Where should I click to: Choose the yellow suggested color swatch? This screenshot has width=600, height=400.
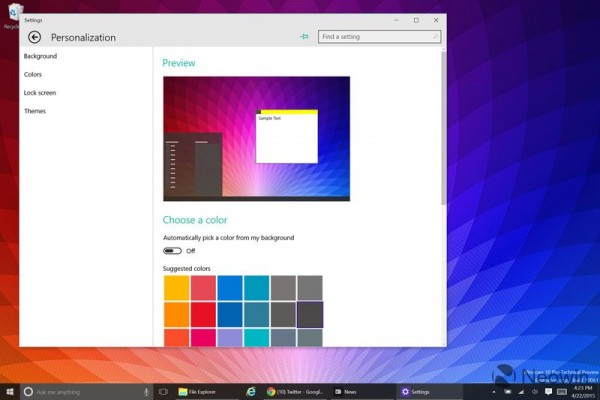point(176,288)
